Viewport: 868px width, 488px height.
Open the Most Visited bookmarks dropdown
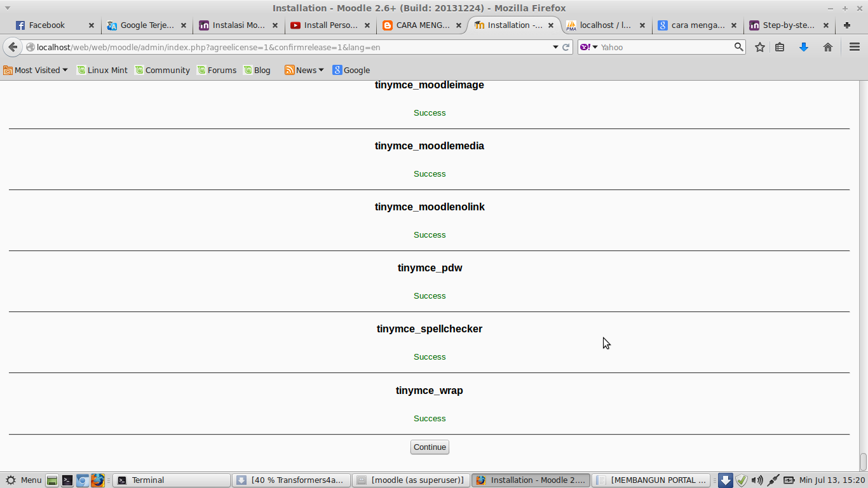[36, 70]
